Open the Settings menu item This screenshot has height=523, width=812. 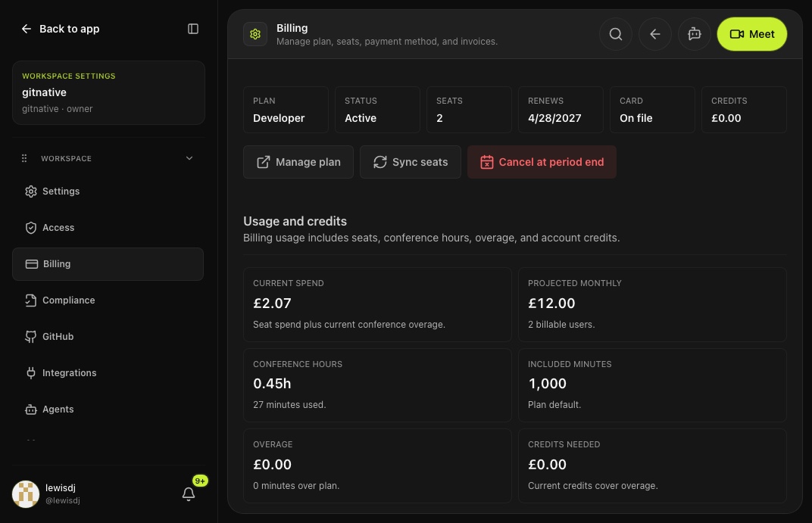click(x=108, y=191)
